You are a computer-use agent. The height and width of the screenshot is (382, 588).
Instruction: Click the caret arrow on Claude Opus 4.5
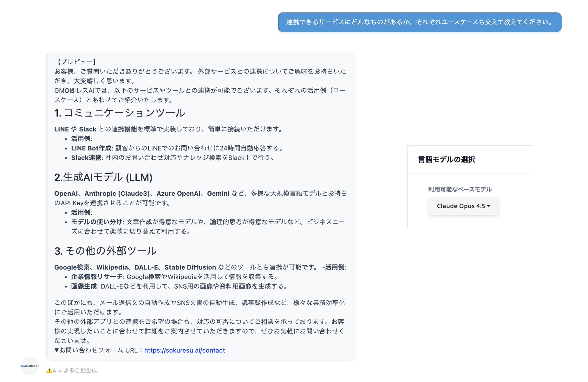pos(488,206)
